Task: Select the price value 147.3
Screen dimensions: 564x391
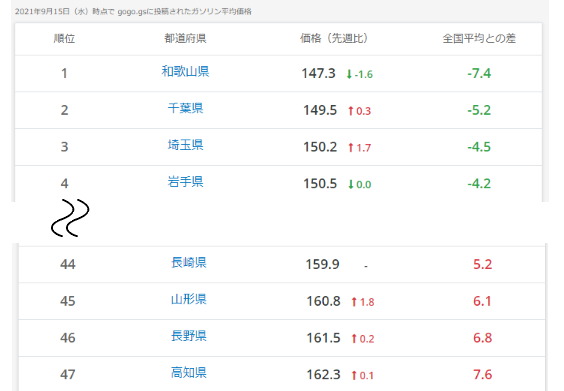Action: click(x=318, y=73)
